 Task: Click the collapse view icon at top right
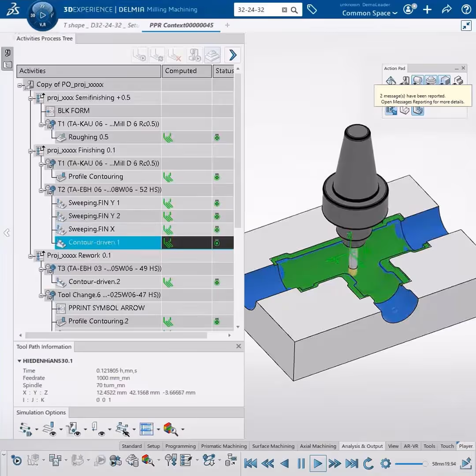pyautogui.click(x=466, y=26)
